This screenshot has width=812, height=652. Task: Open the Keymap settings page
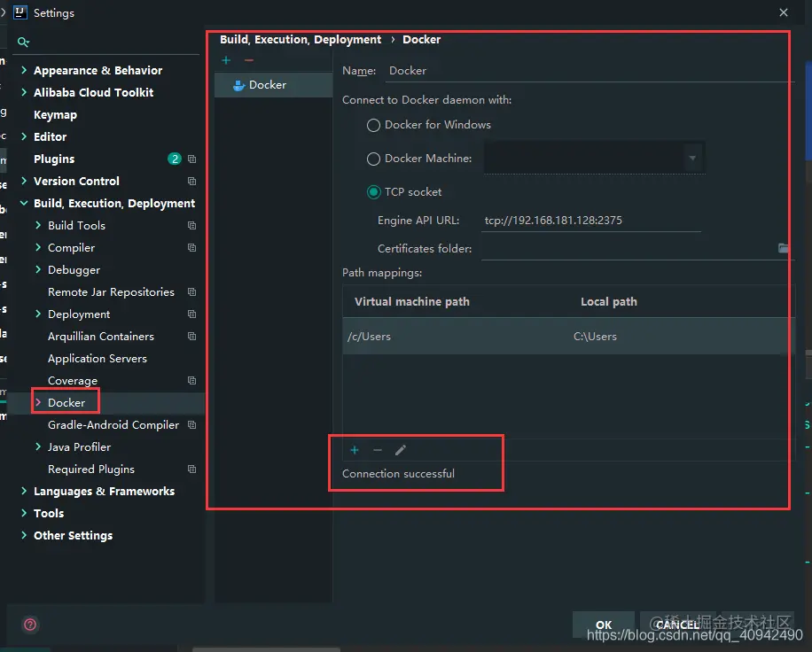pos(56,115)
